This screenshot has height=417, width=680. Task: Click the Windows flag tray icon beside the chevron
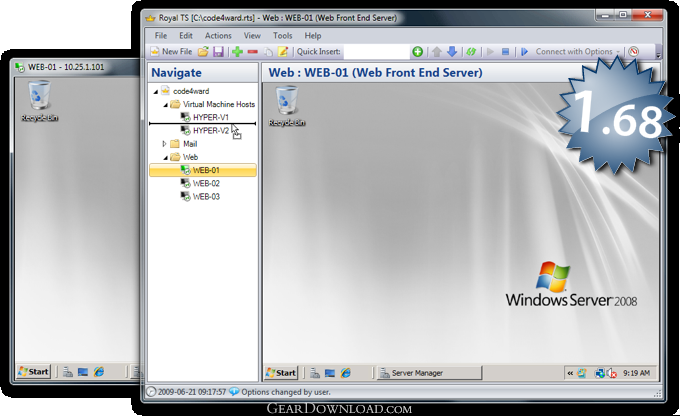click(x=582, y=373)
